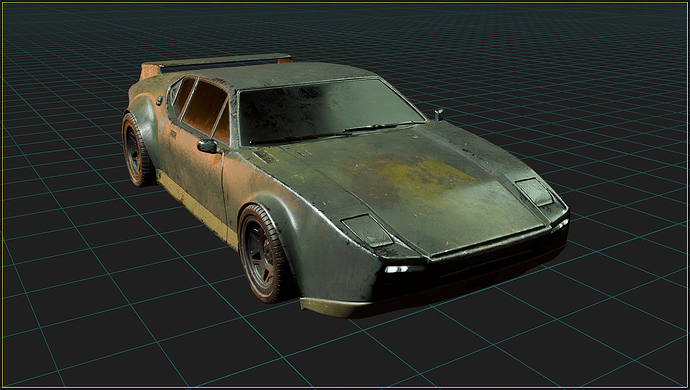Select the driver-side mirror on the door
Image resolution: width=690 pixels, height=390 pixels.
pyautogui.click(x=207, y=146)
